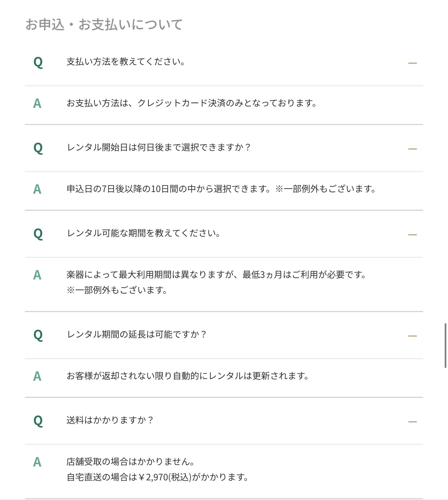Click the Q icon beside レンタル開始日 question

tap(38, 148)
